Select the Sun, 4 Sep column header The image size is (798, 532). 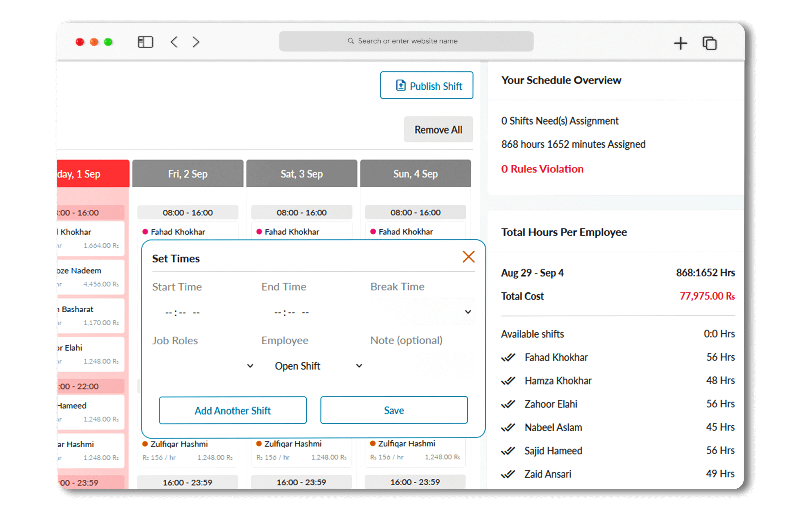[x=415, y=174]
